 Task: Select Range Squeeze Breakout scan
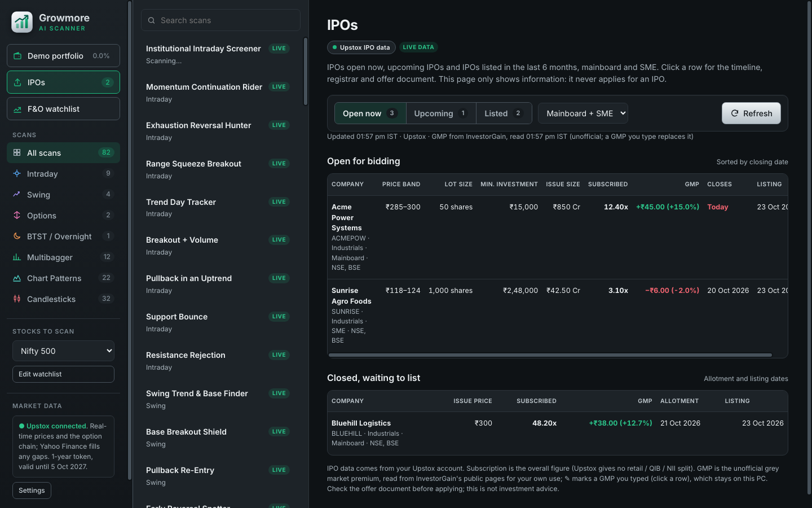click(218, 169)
